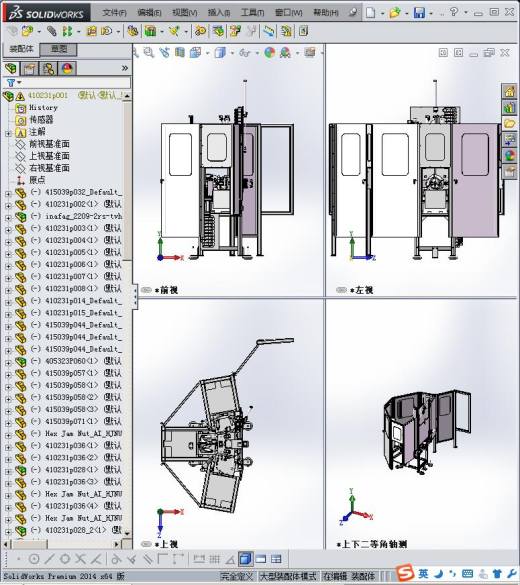Expand the 注解 tree node
Image resolution: width=520 pixels, height=585 pixels.
click(8, 133)
